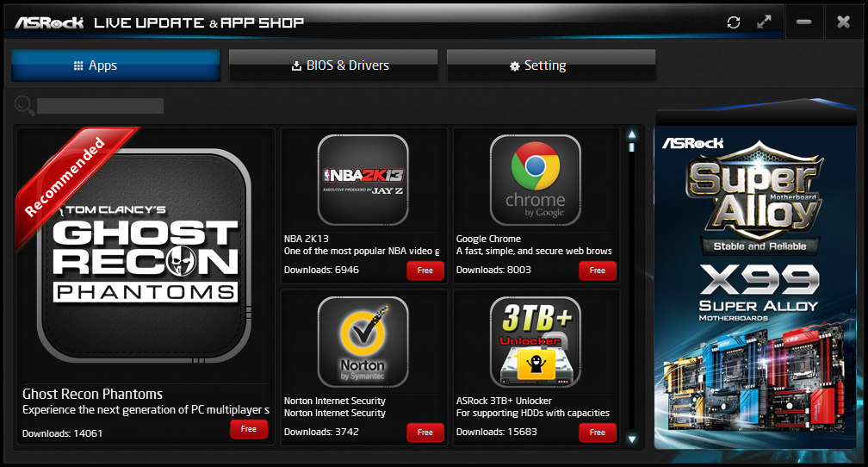Click the Chrome description 'A fast, simple' text
Image resolution: width=868 pixels, height=467 pixels.
click(x=534, y=251)
